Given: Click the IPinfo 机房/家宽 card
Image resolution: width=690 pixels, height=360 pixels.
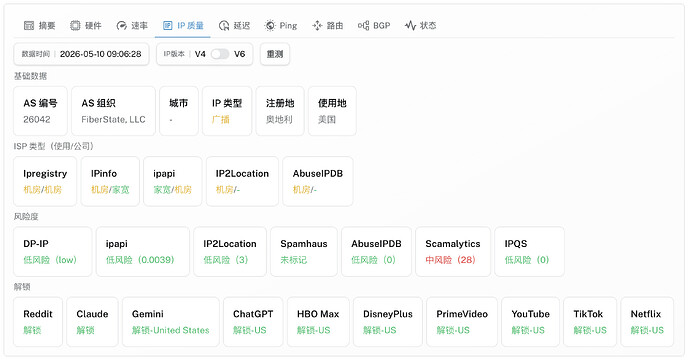Looking at the screenshot, I should coord(110,181).
